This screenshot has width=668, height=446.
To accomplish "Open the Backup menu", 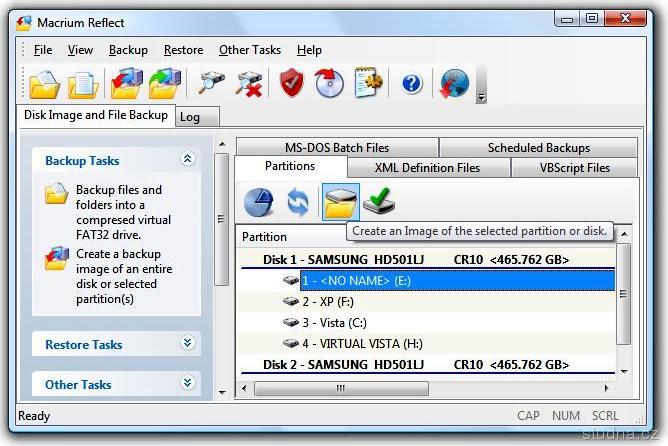I will [x=128, y=50].
